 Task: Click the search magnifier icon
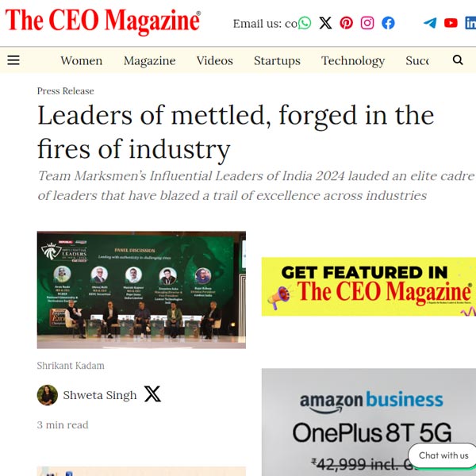[458, 59]
